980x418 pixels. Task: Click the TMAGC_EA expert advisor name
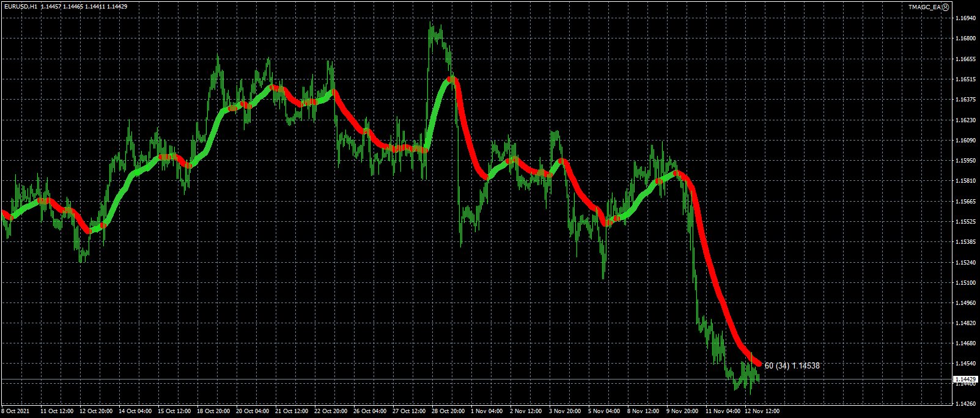pyautogui.click(x=924, y=7)
